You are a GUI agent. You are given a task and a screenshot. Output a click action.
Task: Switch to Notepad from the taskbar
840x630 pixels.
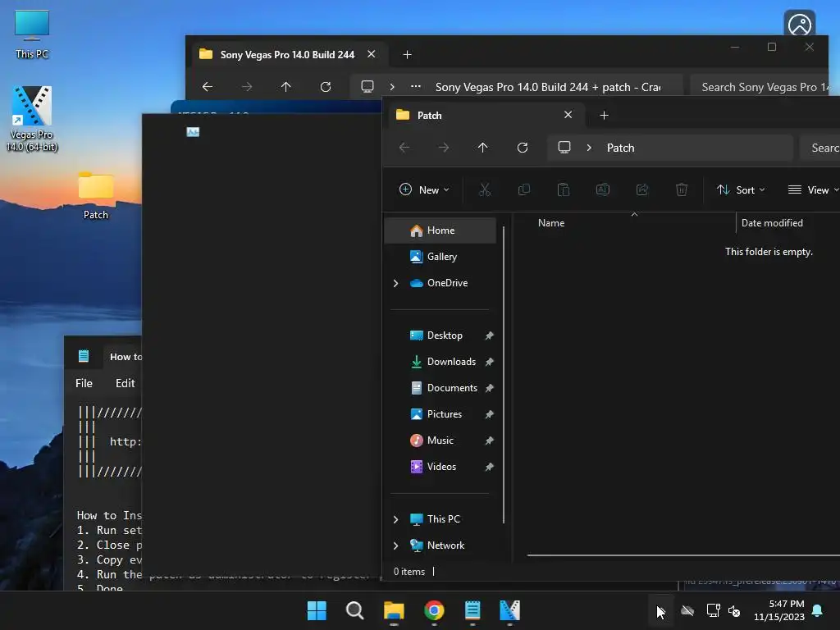coord(472,610)
